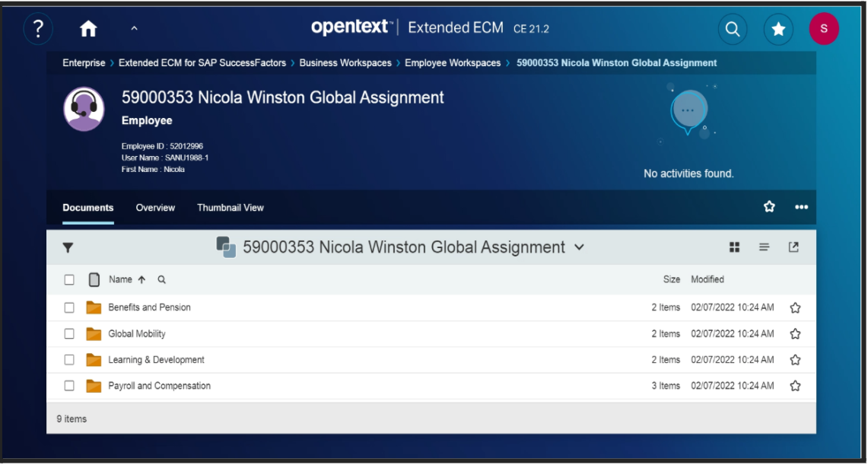Screen dimensions: 868x465
Task: Go to the Home page icon
Action: point(88,29)
